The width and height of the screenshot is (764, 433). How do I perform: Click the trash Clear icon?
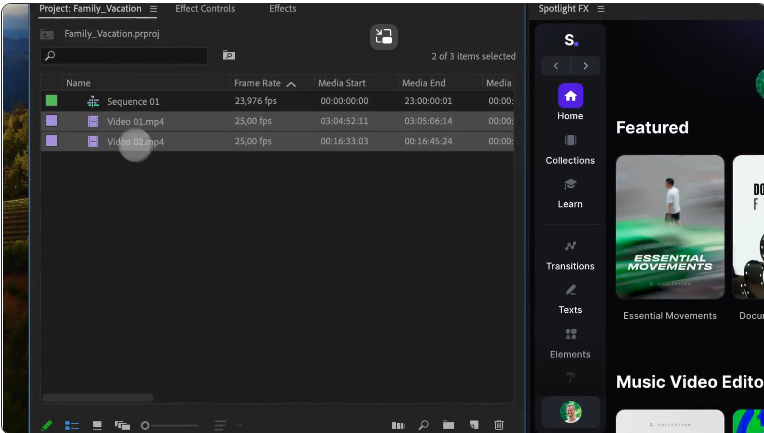tap(499, 425)
